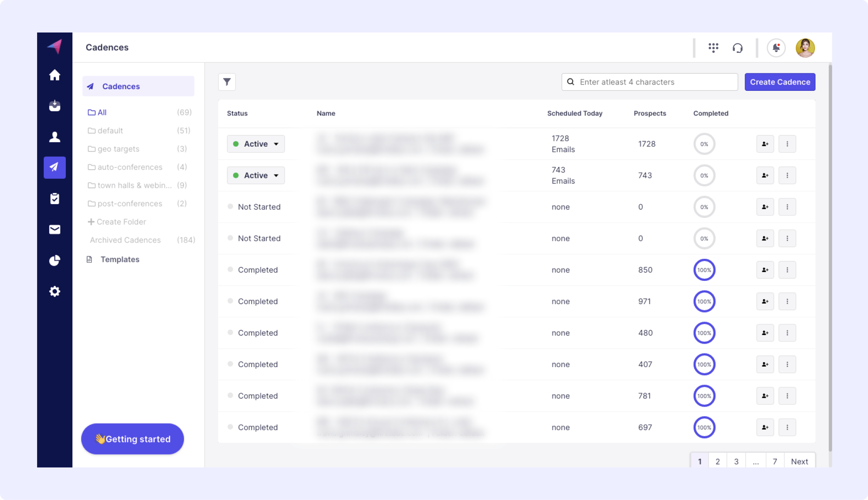Expand the first row's Active status dropdown
The width and height of the screenshot is (868, 500).
click(256, 144)
